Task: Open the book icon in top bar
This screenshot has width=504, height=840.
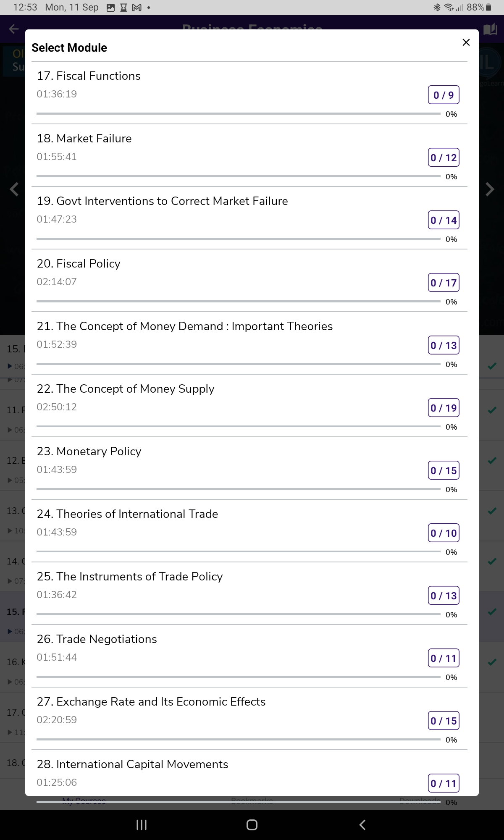Action: pyautogui.click(x=490, y=29)
